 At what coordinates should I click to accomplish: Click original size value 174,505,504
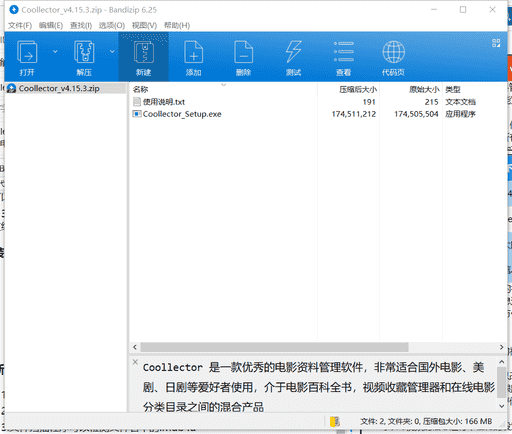[416, 114]
